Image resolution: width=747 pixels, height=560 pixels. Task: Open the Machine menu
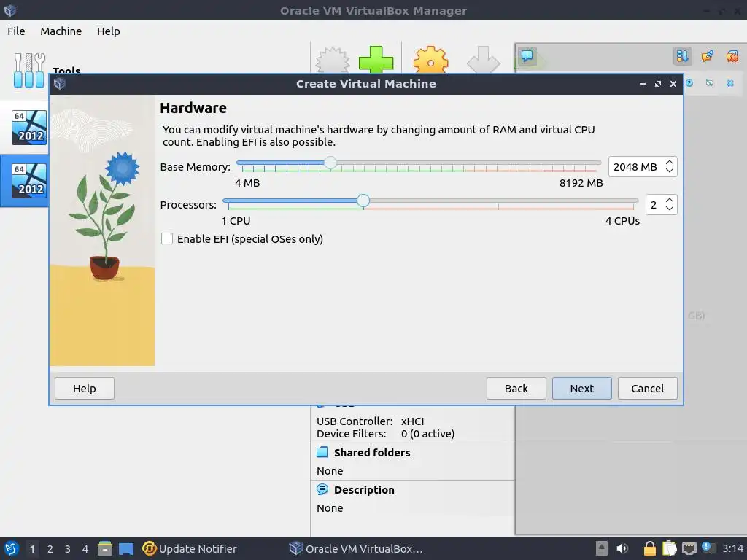coord(61,31)
